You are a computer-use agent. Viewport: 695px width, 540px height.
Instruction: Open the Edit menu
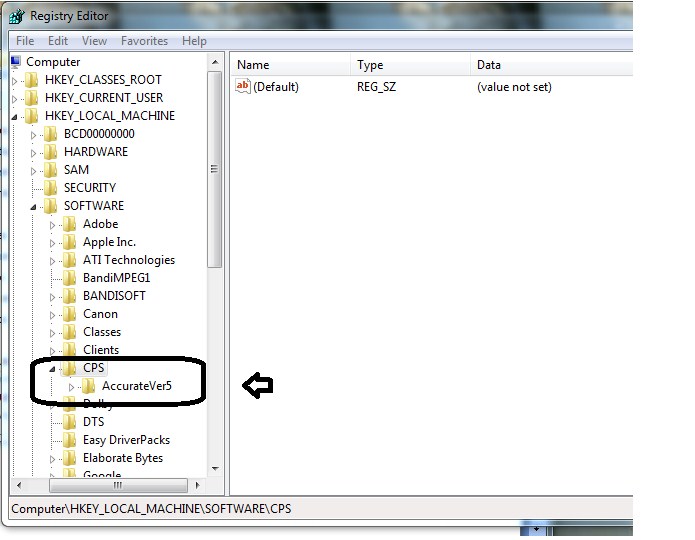(58, 41)
